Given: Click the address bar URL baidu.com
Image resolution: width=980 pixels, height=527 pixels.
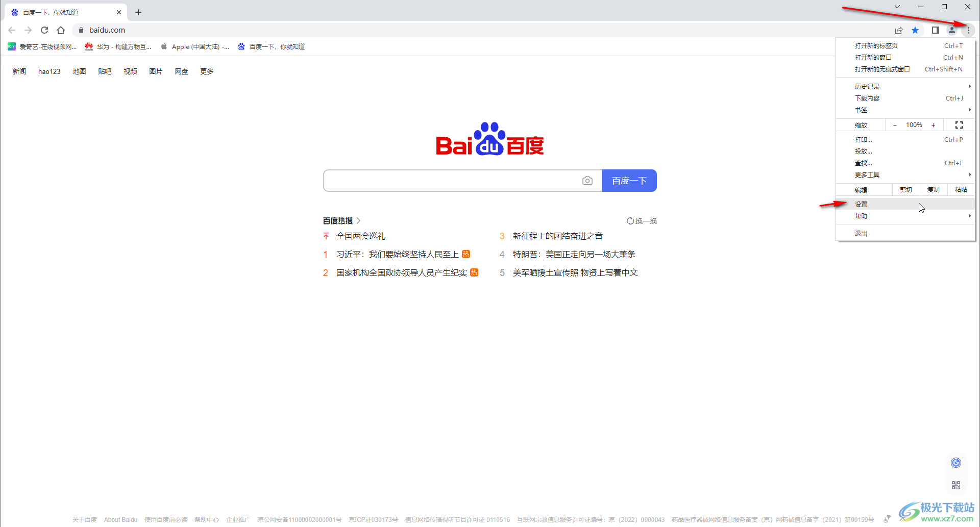Looking at the screenshot, I should click(107, 30).
